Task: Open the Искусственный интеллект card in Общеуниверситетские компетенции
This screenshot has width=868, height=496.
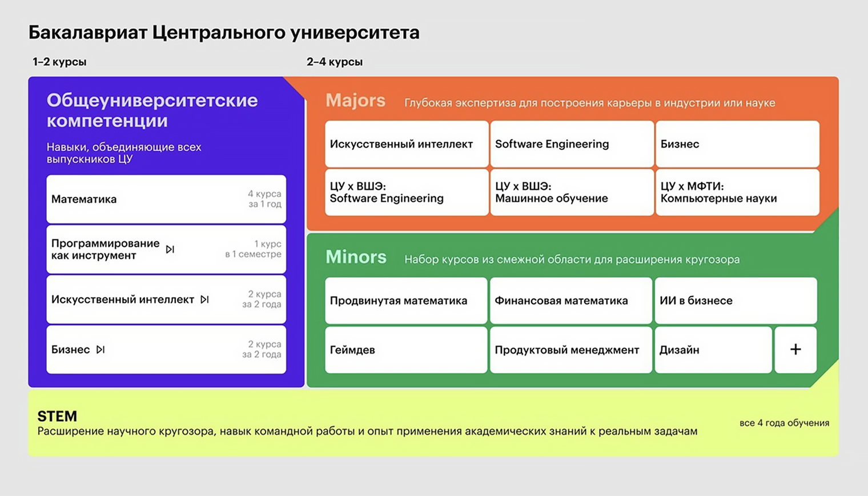Action: click(166, 299)
